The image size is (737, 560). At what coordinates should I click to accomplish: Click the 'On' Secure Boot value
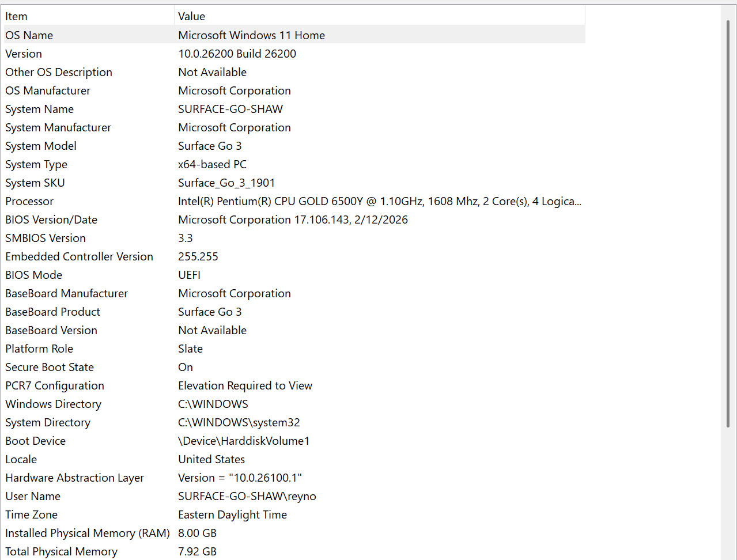tap(186, 367)
